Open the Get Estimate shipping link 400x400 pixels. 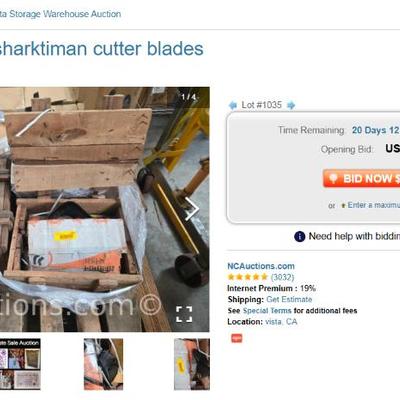pyautogui.click(x=289, y=299)
